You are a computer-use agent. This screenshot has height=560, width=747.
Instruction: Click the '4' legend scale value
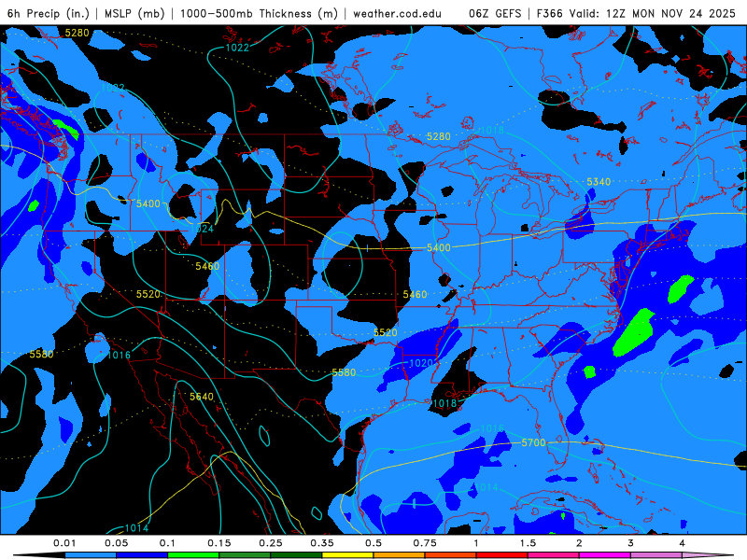(x=683, y=543)
